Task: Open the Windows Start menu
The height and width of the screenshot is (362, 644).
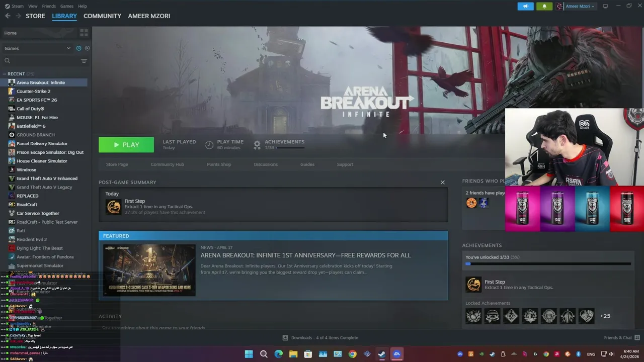Action: click(x=249, y=354)
